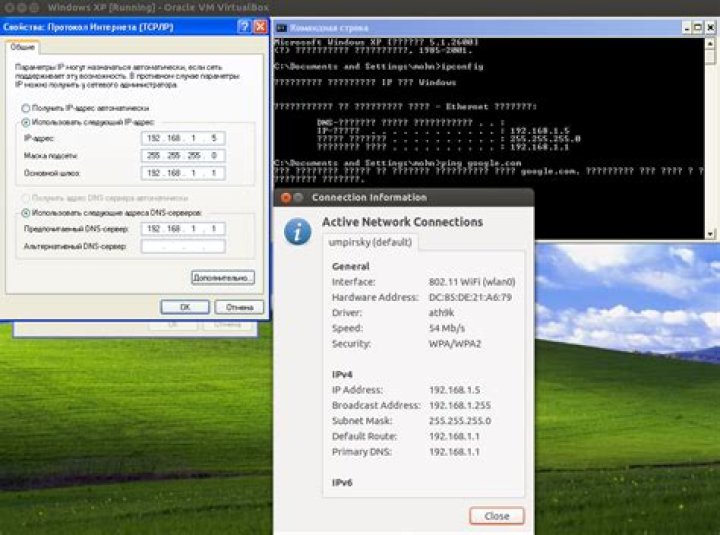The height and width of the screenshot is (535, 720).
Task: Select use the following DNS server addresses radio
Action: pyautogui.click(x=26, y=213)
